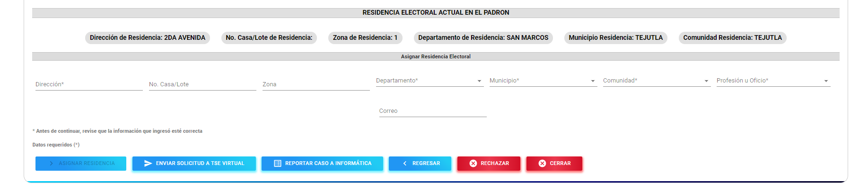Click the chevron icon on Asignar Residencia

click(x=51, y=163)
